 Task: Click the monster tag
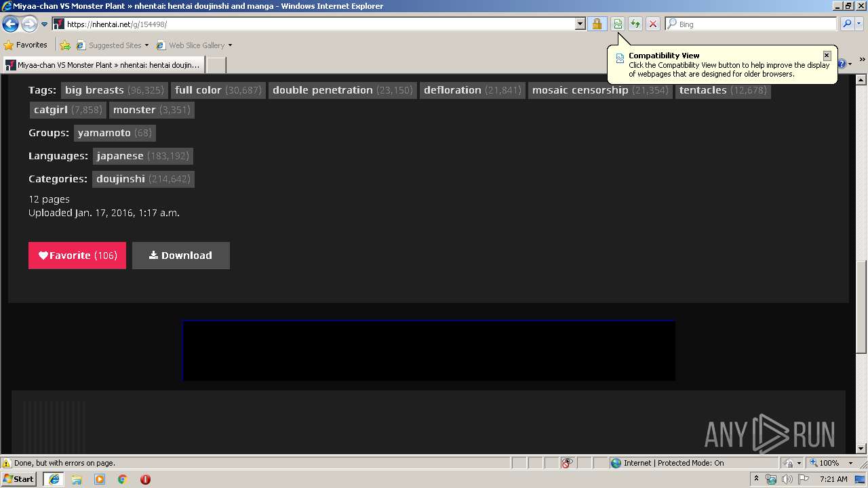tap(152, 110)
